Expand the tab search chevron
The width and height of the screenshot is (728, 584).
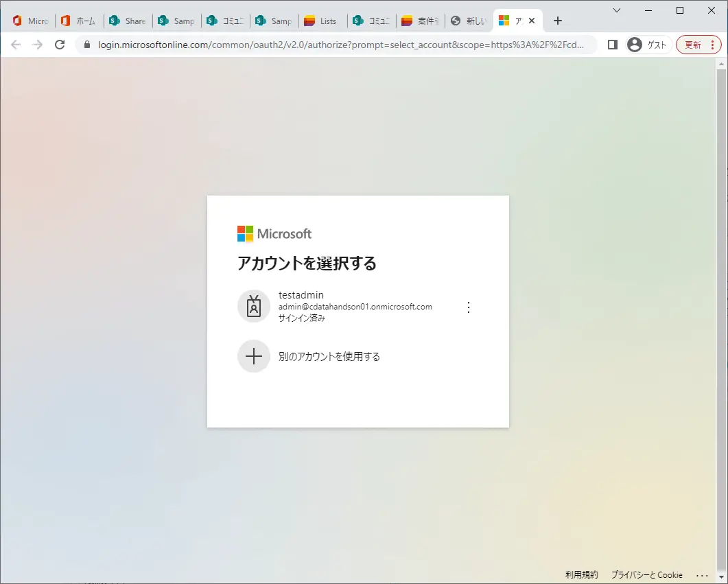click(x=617, y=10)
